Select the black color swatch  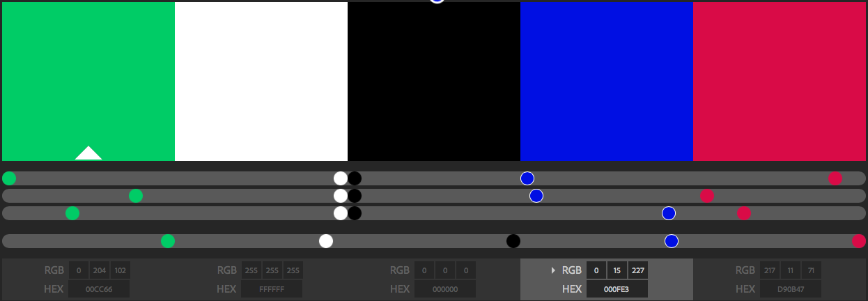[433, 81]
